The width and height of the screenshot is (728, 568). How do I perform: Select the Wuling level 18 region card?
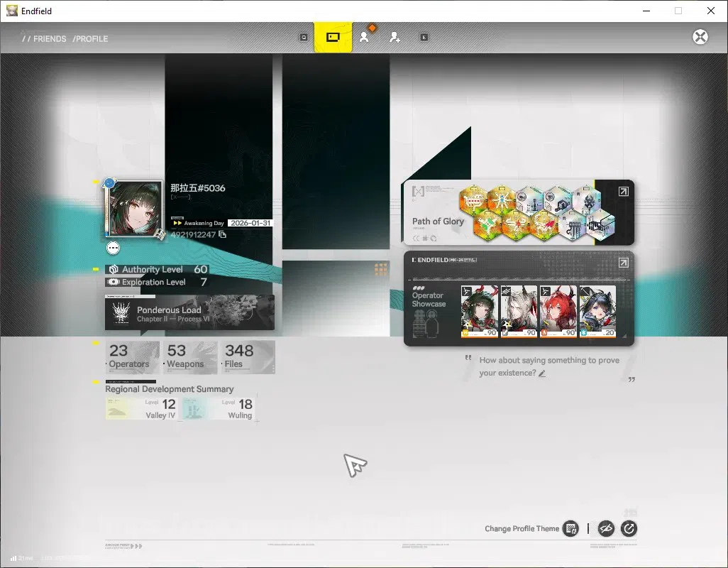point(219,409)
